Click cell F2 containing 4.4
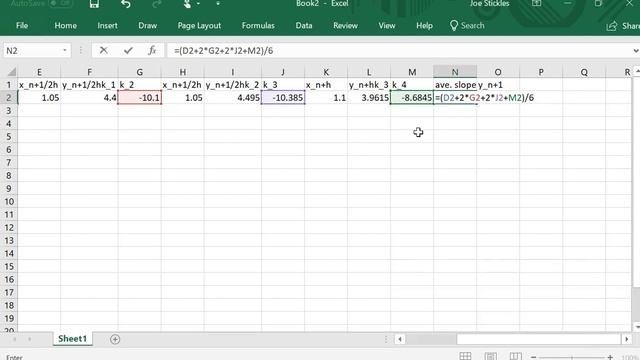Viewport: 640px width, 360px height. (89, 98)
